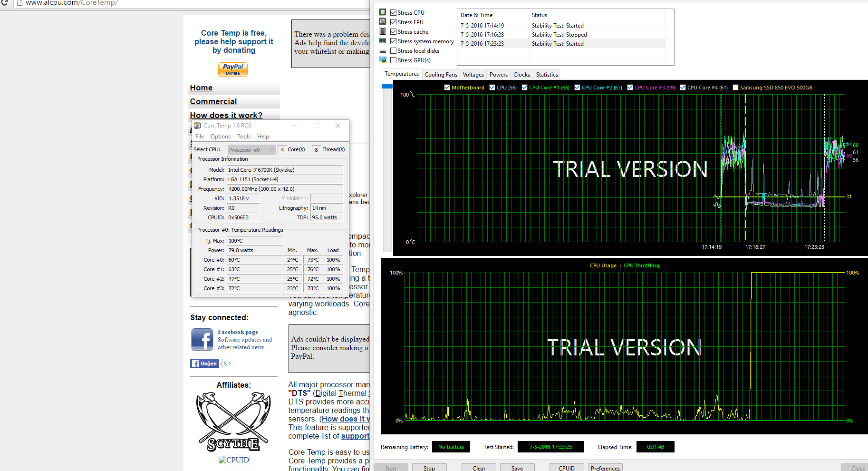
Task: Click the Stress cache icon
Action: click(383, 31)
